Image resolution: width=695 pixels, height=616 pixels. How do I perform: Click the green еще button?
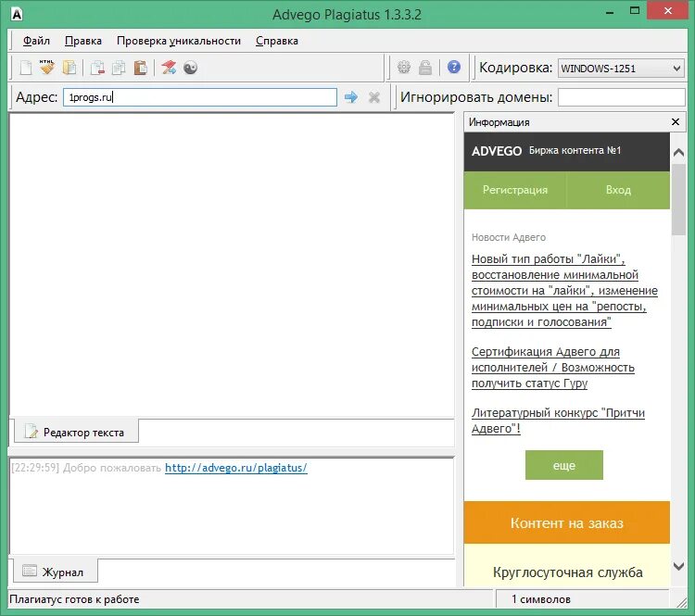click(563, 465)
